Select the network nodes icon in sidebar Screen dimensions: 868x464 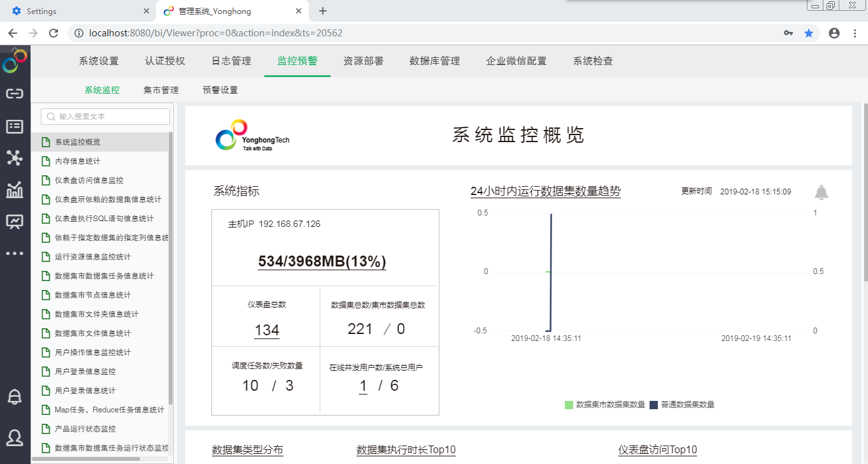click(14, 157)
